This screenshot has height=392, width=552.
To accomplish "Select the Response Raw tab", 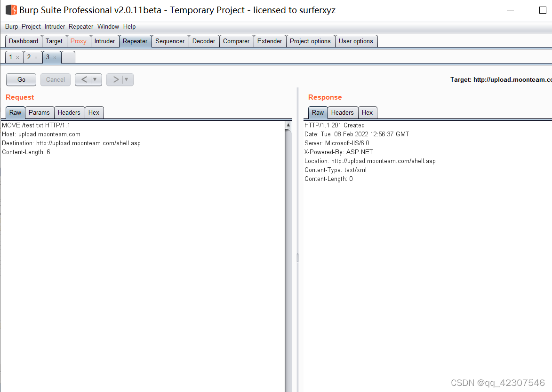I will [x=318, y=112].
